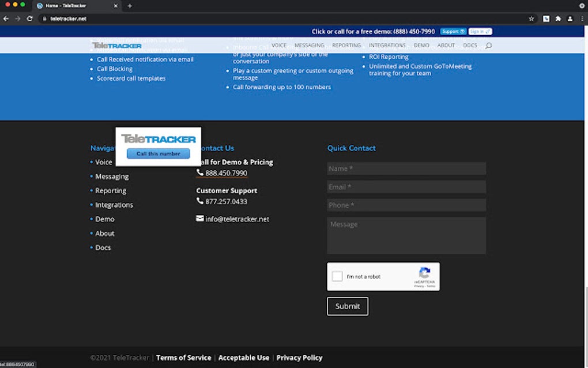This screenshot has width=588, height=368.
Task: Open DOCS menu in header
Action: [x=470, y=45]
